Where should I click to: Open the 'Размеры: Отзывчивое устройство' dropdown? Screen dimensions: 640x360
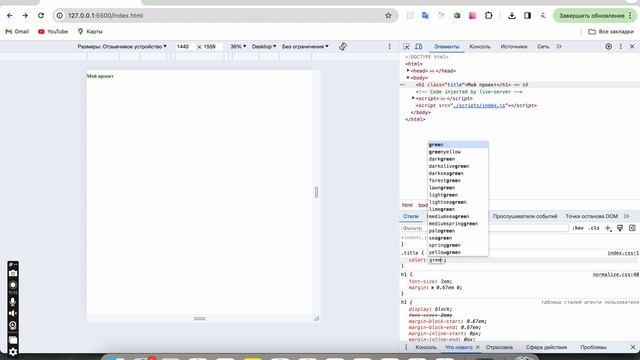[122, 47]
